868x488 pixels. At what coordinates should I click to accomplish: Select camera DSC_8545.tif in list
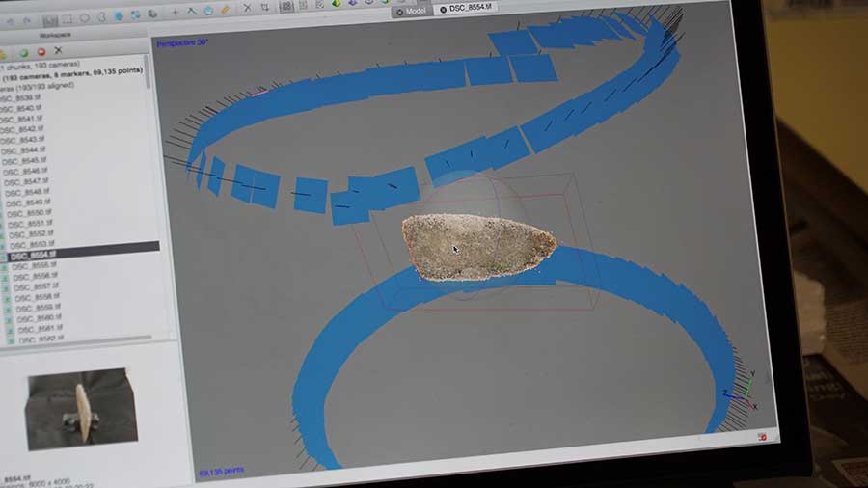[x=25, y=161]
